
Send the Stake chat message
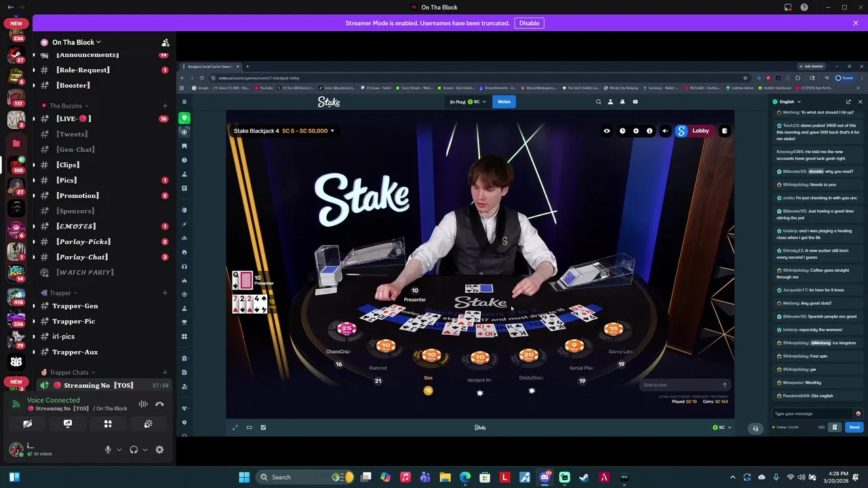tap(854, 427)
